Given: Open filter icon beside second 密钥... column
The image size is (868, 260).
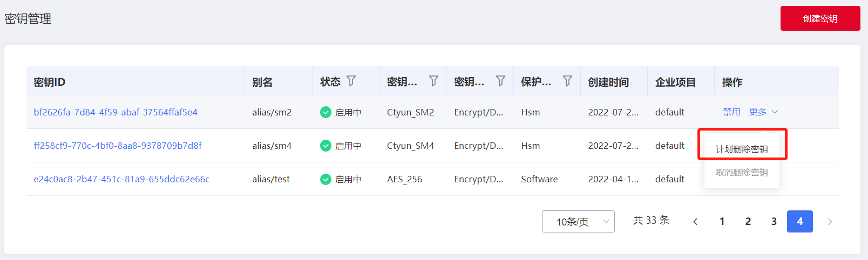Looking at the screenshot, I should click(x=500, y=81).
